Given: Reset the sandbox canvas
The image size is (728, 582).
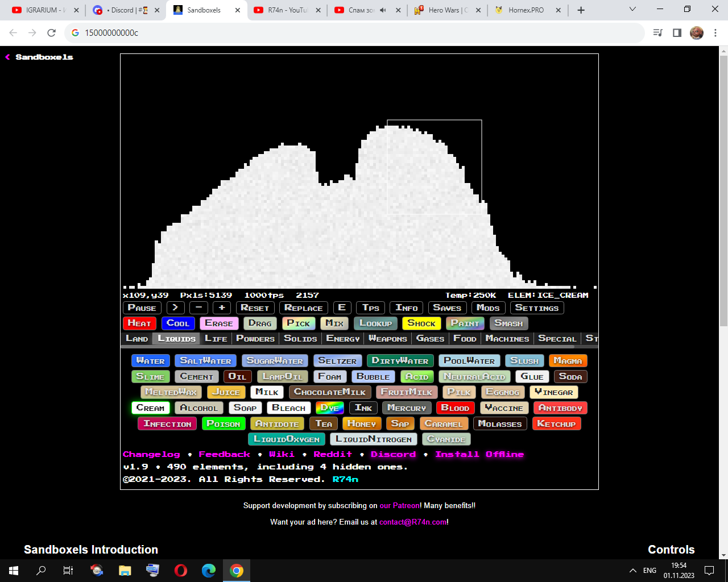Looking at the screenshot, I should (255, 308).
